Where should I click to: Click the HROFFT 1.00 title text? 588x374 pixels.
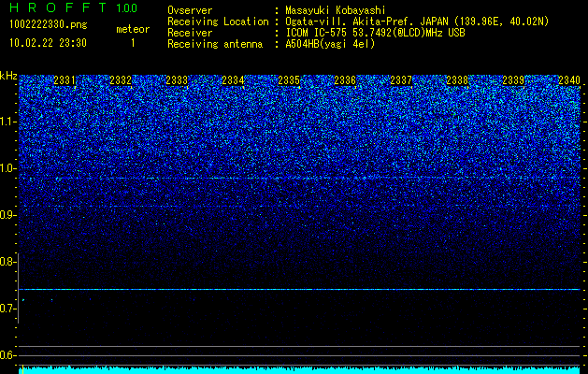click(73, 7)
